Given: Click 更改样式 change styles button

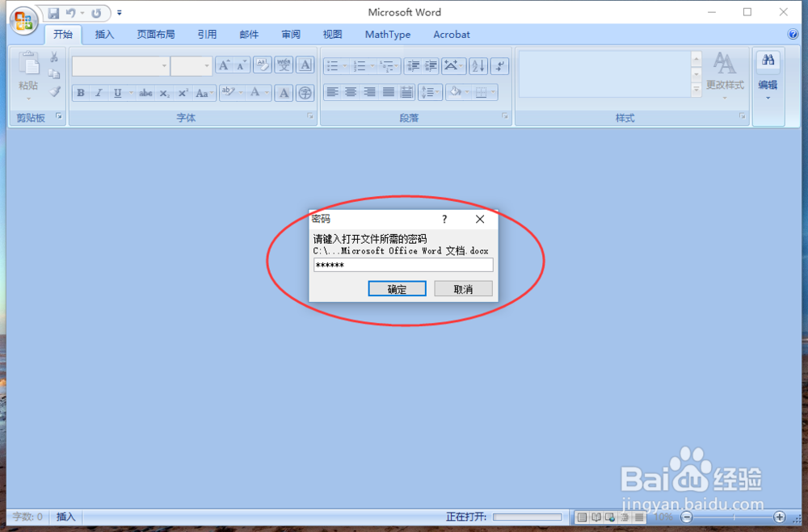Looking at the screenshot, I should (725, 75).
